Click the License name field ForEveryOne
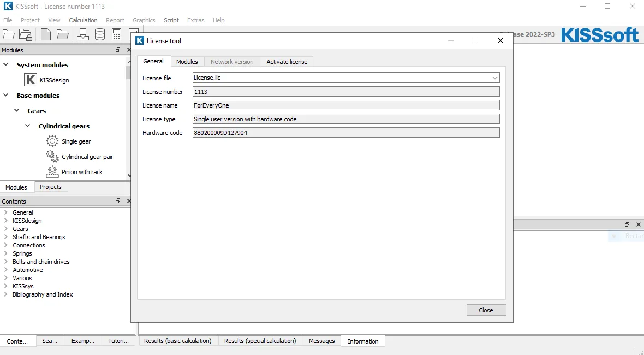 (x=346, y=105)
